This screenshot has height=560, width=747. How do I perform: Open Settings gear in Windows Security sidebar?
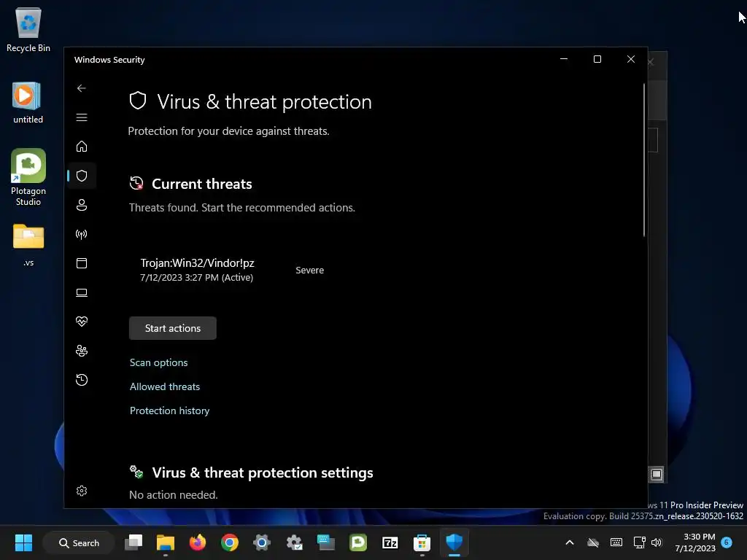82,491
